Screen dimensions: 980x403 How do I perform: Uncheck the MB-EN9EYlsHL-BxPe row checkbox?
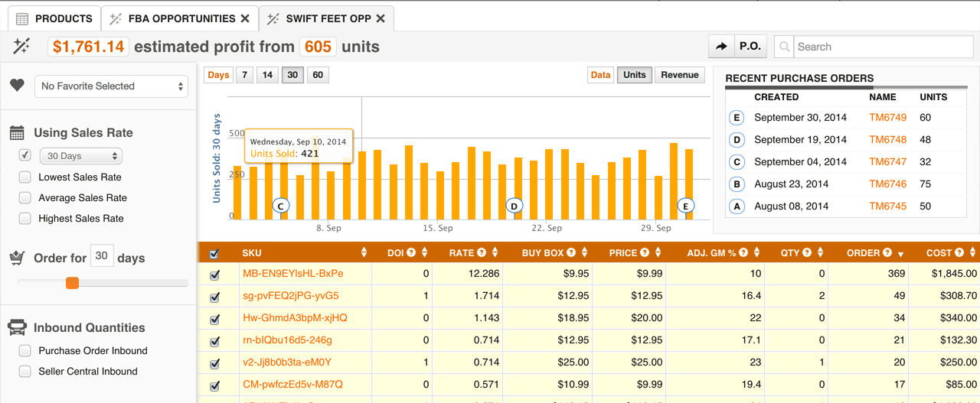click(x=214, y=275)
